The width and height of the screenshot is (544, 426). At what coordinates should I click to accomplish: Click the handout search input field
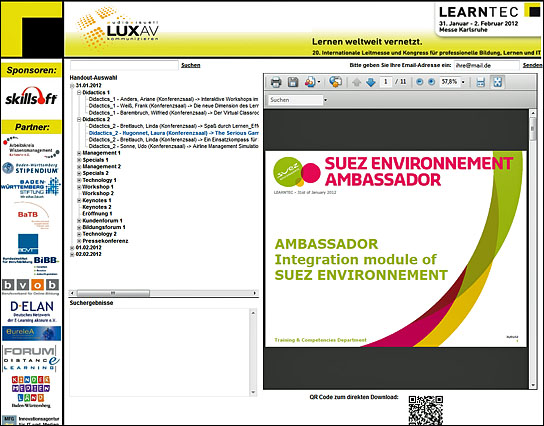[124, 65]
